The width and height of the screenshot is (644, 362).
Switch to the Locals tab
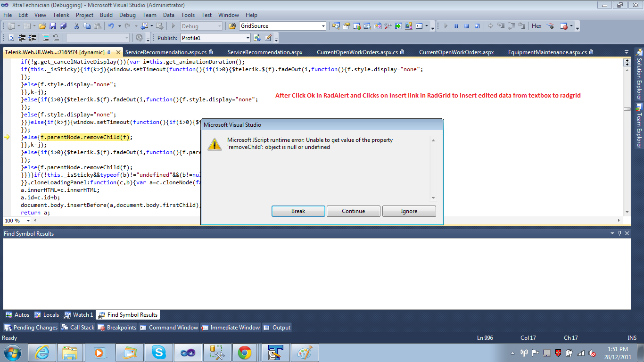pos(47,315)
